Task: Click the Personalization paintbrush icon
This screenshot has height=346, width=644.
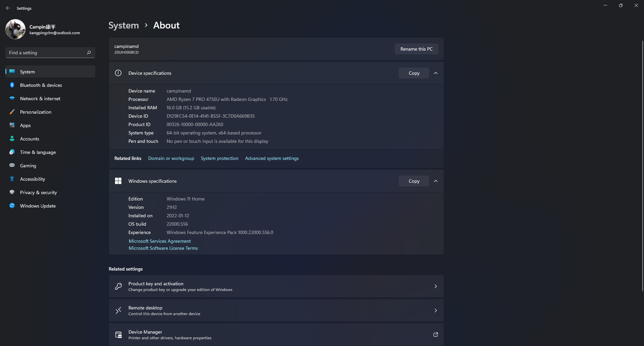Action: [12, 112]
